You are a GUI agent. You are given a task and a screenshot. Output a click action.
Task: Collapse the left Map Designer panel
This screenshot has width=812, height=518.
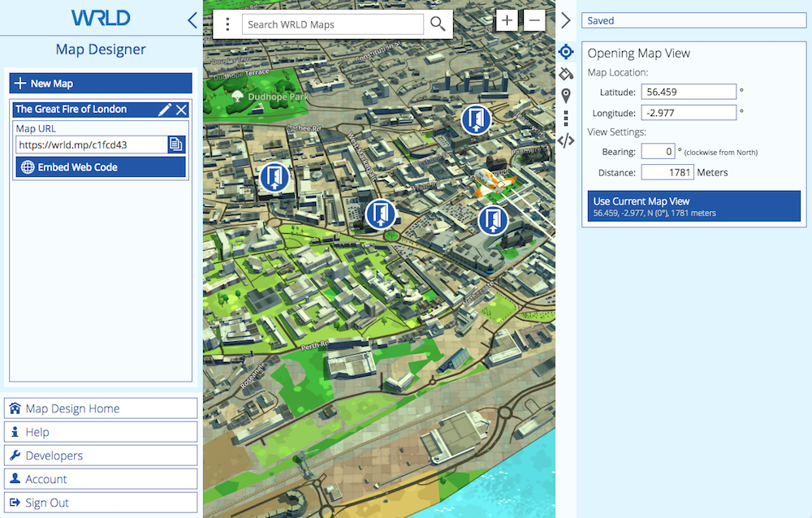point(192,20)
